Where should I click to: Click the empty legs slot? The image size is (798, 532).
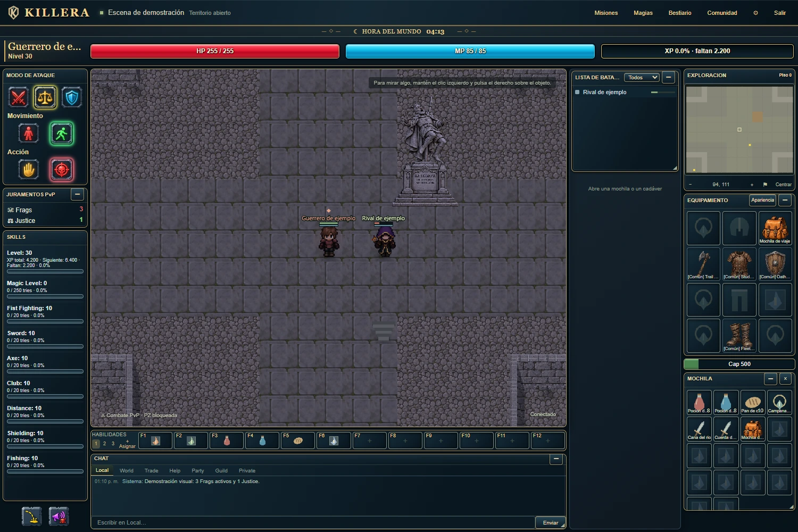click(739, 300)
